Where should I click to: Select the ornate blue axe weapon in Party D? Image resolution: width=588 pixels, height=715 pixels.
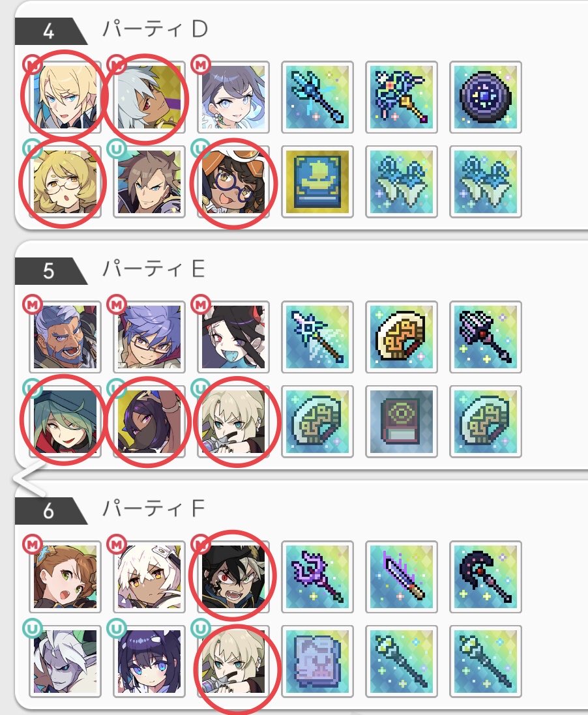[402, 97]
